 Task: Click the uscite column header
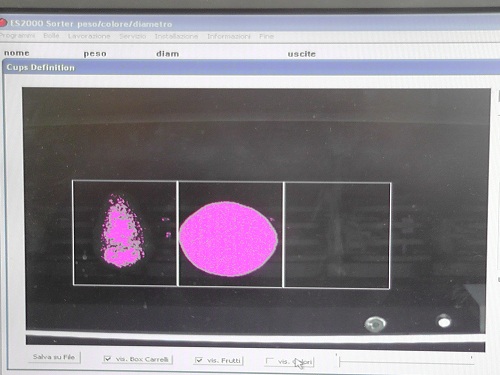[302, 54]
